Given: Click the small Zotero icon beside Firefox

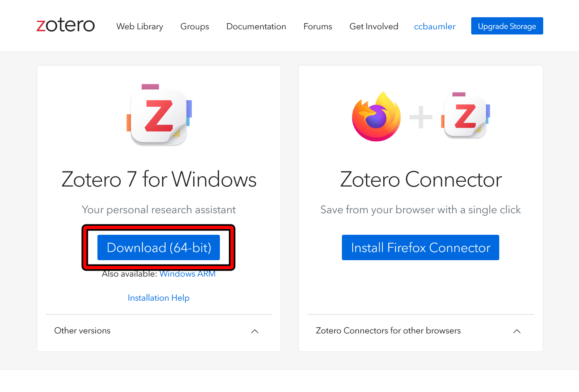Looking at the screenshot, I should click(466, 115).
